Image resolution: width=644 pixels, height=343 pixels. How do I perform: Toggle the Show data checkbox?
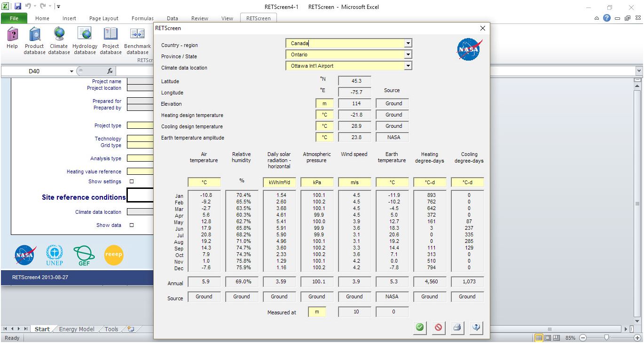pos(132,225)
